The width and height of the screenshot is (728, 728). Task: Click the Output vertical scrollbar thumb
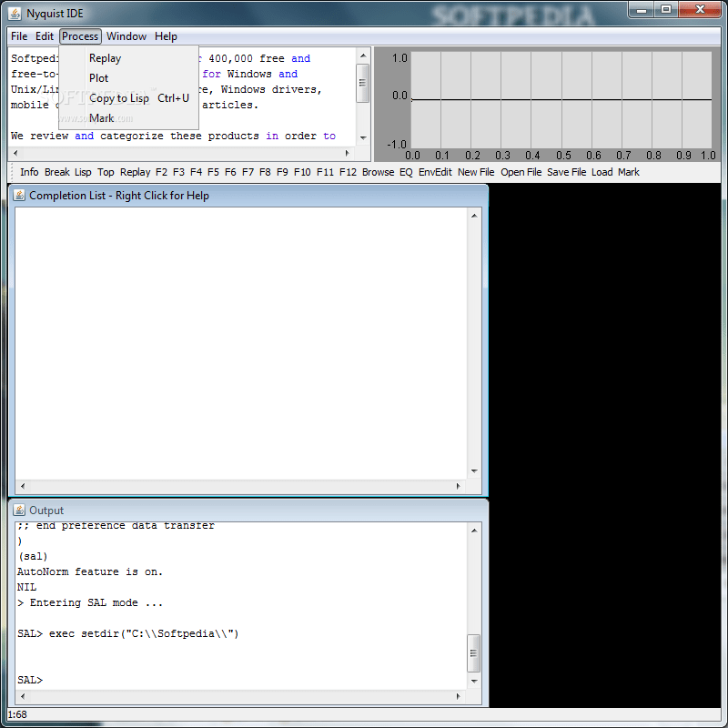(x=473, y=652)
